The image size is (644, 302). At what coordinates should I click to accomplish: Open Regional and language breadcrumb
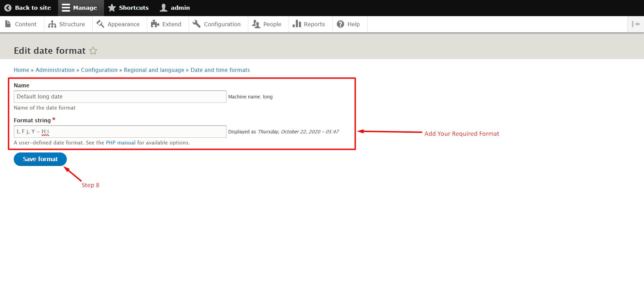click(154, 70)
